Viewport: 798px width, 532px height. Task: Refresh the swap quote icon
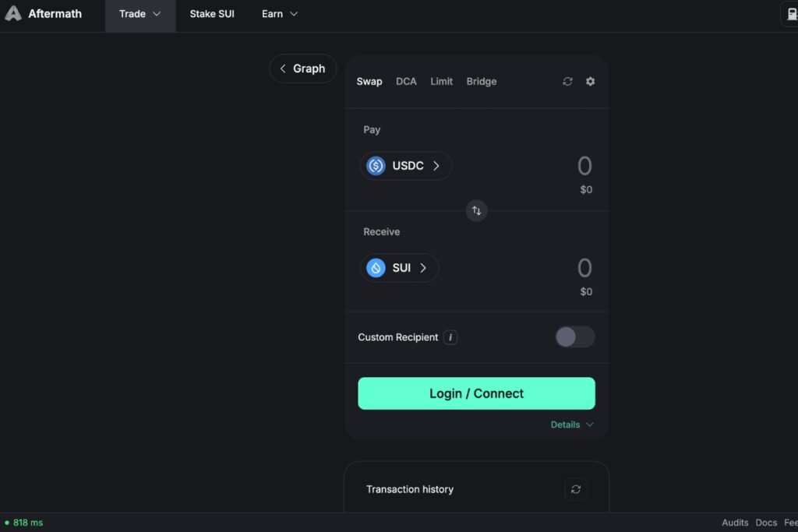point(567,81)
